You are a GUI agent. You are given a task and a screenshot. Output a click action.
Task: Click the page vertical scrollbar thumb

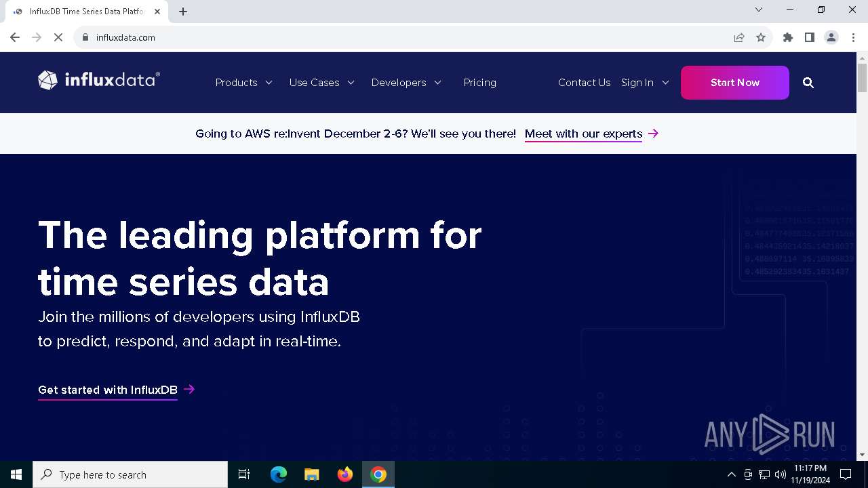[x=862, y=77]
